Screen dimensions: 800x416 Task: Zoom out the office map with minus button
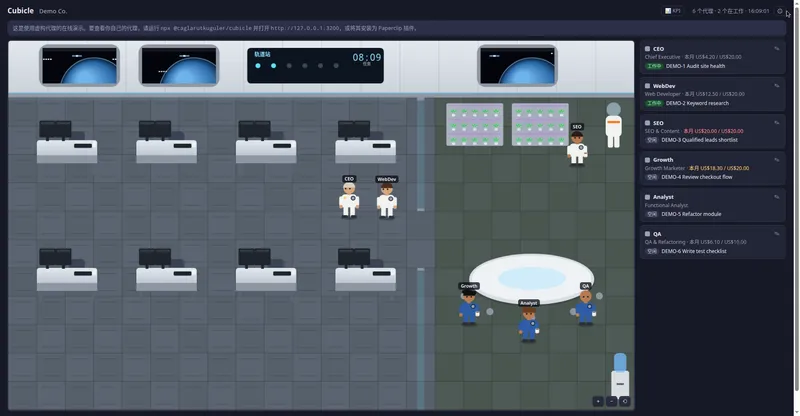[611, 401]
